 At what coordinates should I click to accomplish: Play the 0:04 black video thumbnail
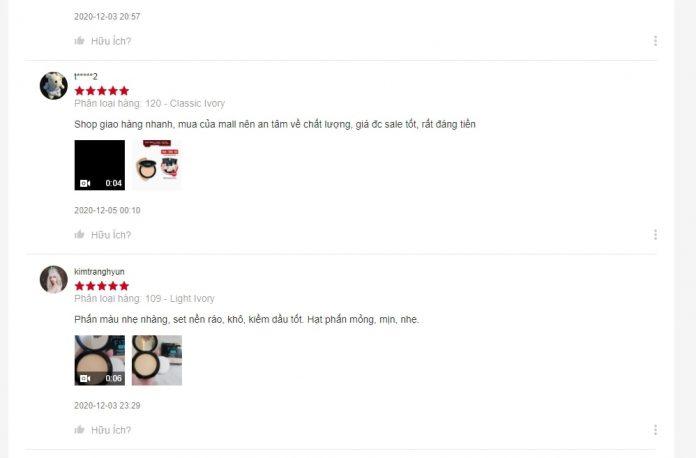[99, 165]
